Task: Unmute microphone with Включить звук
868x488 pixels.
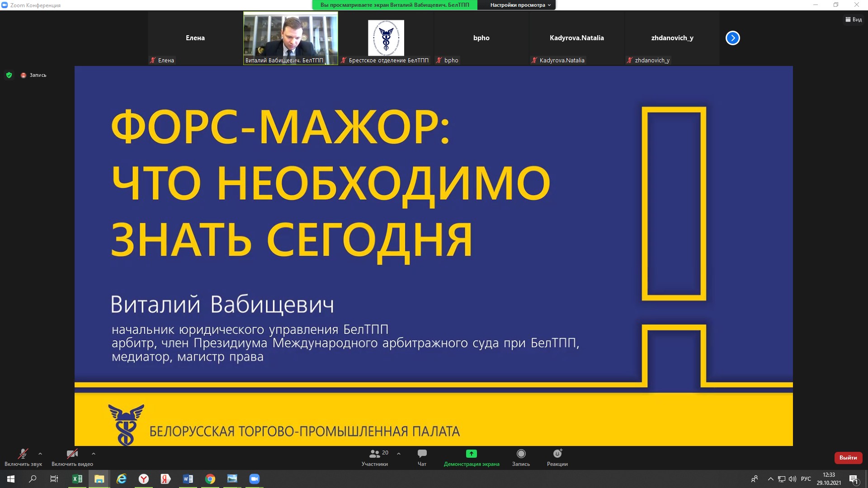Action: (23, 458)
